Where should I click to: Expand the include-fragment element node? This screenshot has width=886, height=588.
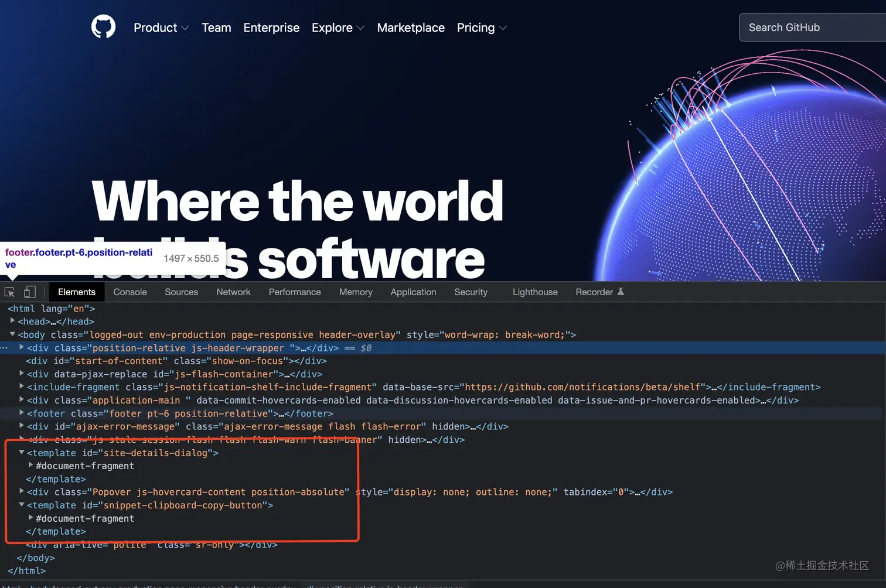22,387
